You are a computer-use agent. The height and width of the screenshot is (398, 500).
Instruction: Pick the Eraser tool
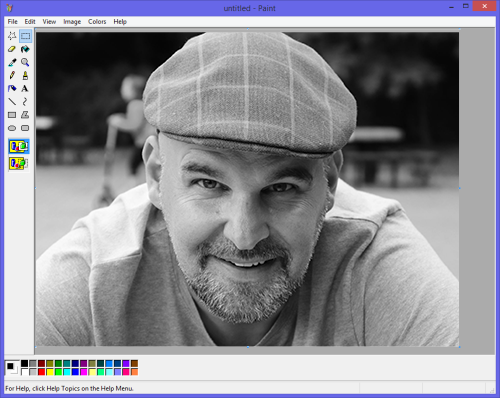12,49
